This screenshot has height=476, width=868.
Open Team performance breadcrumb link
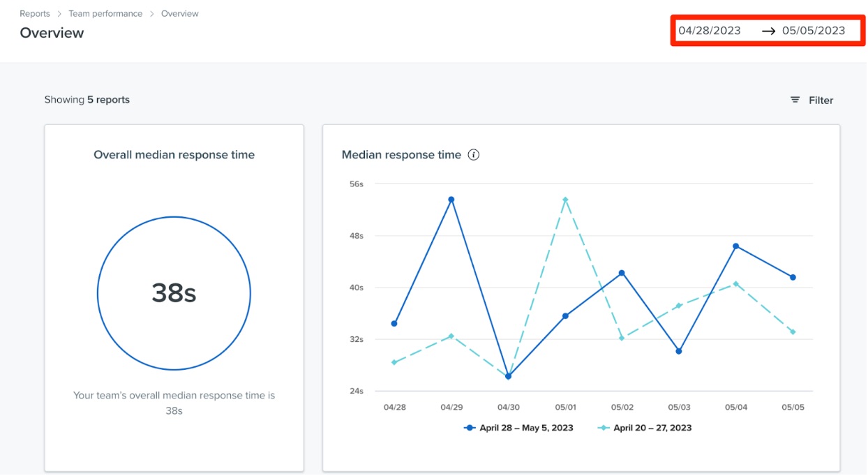[105, 14]
